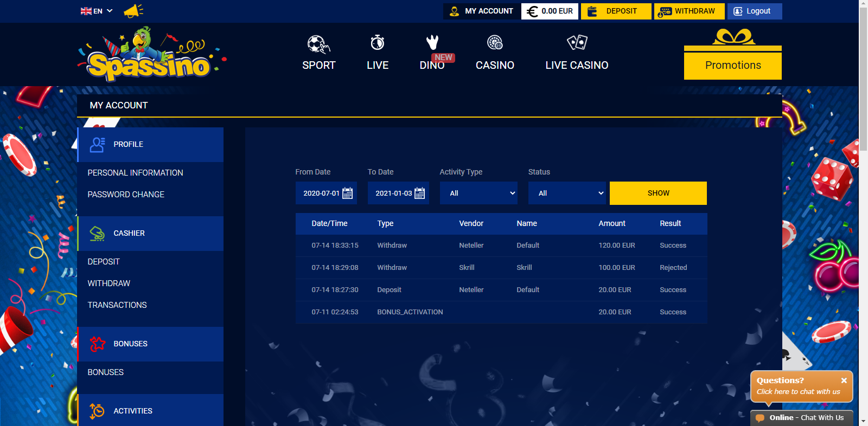
Task: Close the Questions chat popup
Action: click(x=844, y=380)
